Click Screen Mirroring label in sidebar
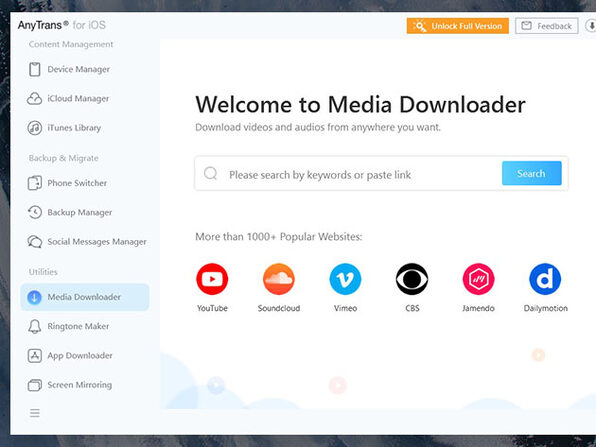 79,385
